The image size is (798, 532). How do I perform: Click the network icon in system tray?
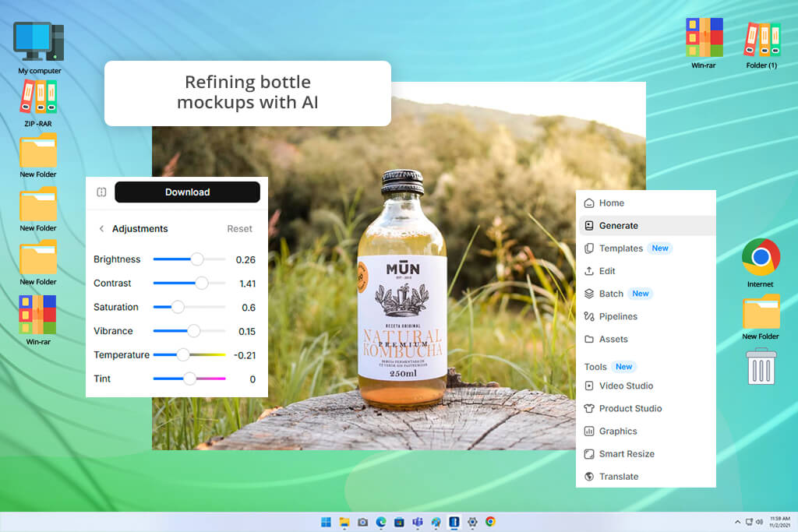tap(749, 522)
